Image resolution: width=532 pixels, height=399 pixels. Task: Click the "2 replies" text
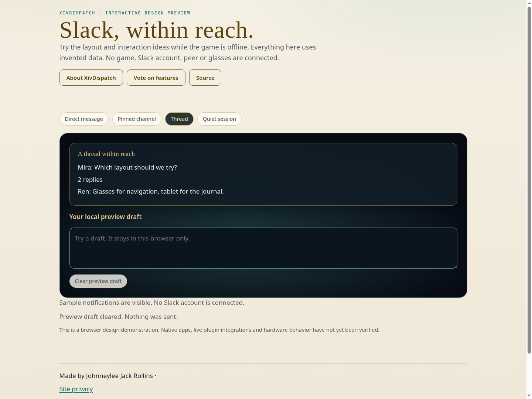(90, 180)
